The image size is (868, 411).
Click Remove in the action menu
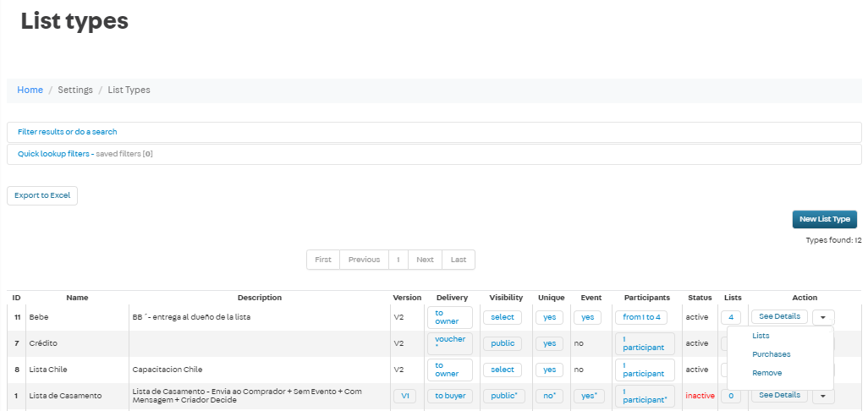pyautogui.click(x=766, y=373)
